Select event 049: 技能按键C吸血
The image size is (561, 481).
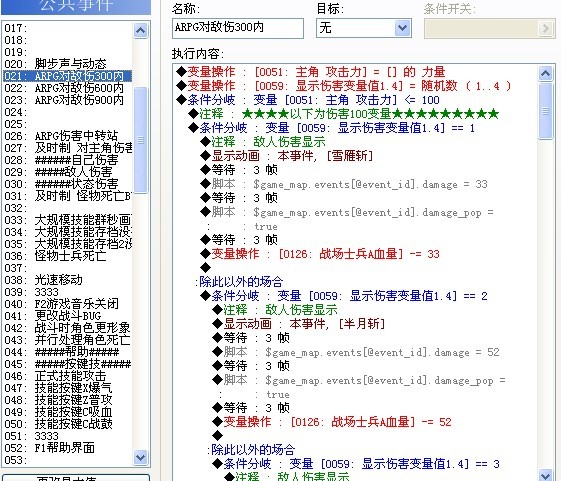68,412
